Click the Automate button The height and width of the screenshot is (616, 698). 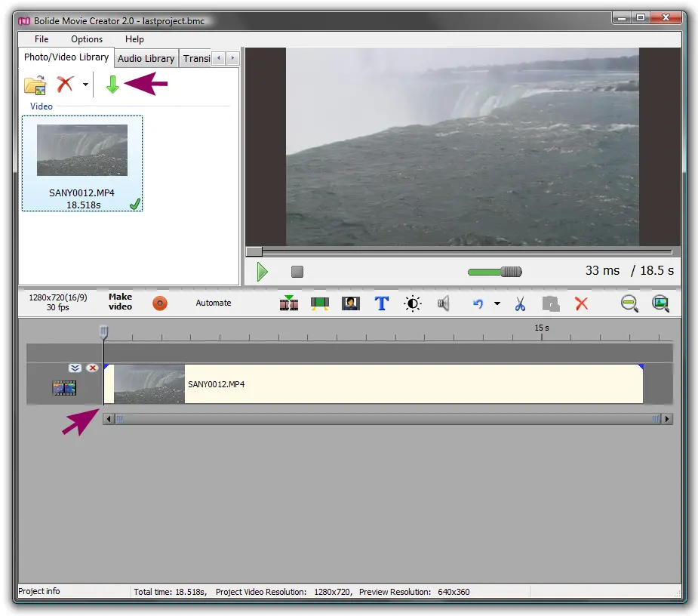click(214, 303)
